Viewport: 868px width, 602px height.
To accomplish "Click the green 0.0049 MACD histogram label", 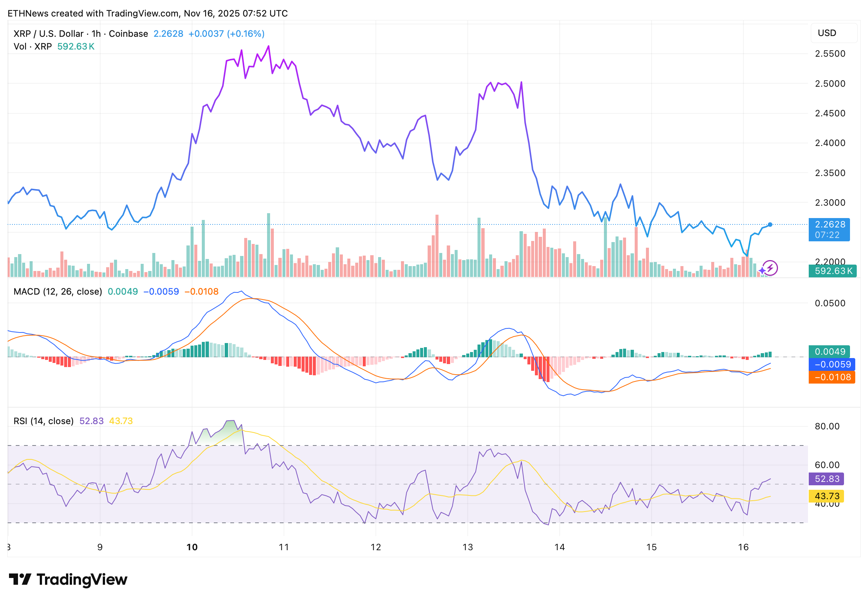I will coord(829,352).
